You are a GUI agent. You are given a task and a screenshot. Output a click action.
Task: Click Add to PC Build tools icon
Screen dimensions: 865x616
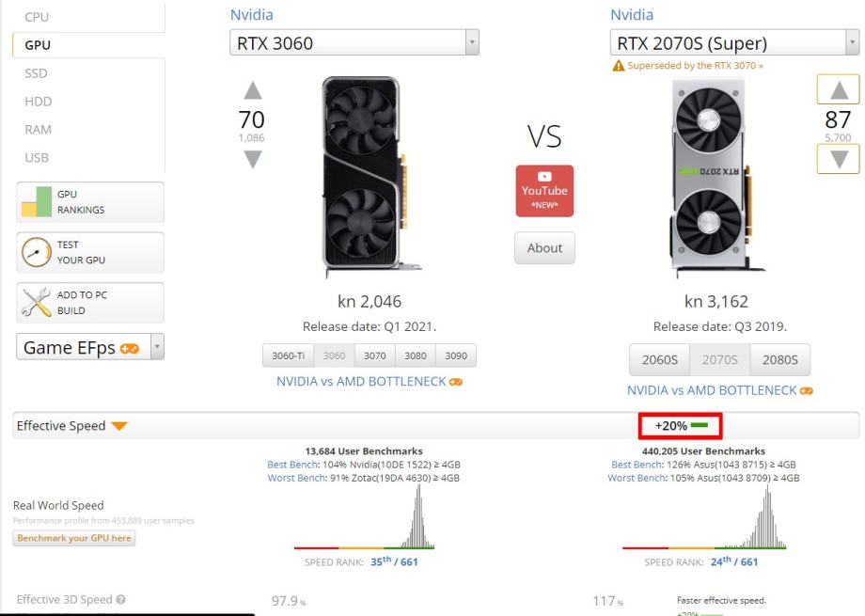click(x=37, y=303)
